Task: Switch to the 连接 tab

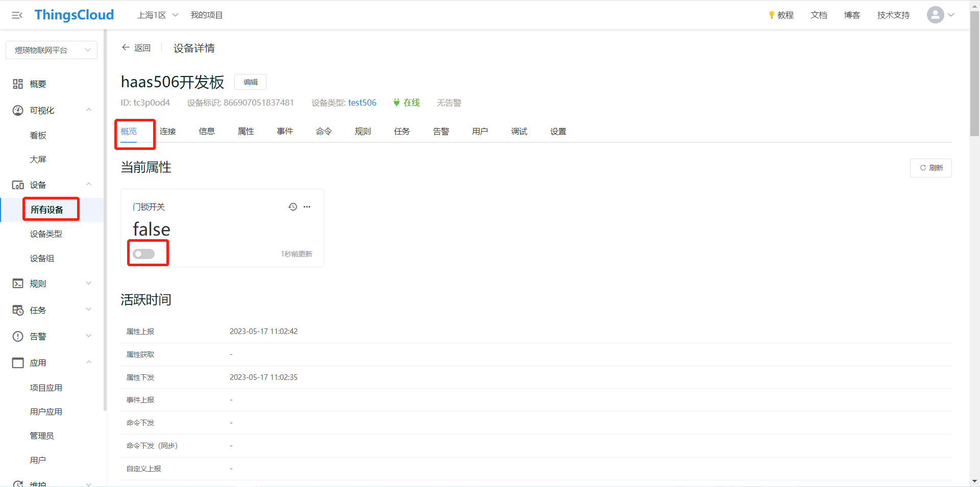Action: [x=168, y=132]
